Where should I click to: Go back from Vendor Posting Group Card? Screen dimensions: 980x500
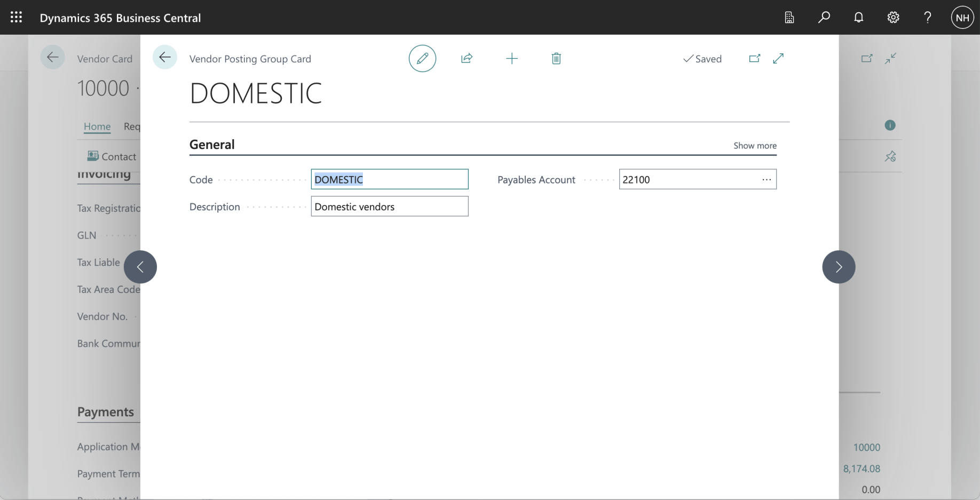pos(165,57)
